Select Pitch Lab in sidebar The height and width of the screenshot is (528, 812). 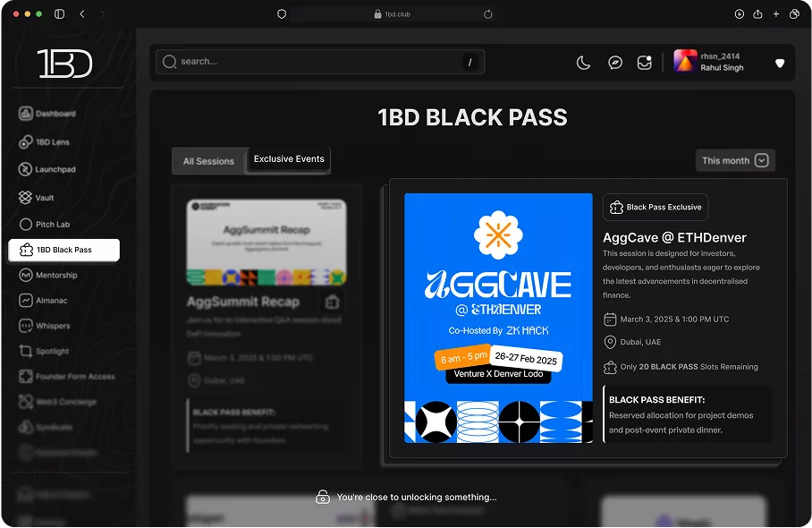(x=45, y=225)
